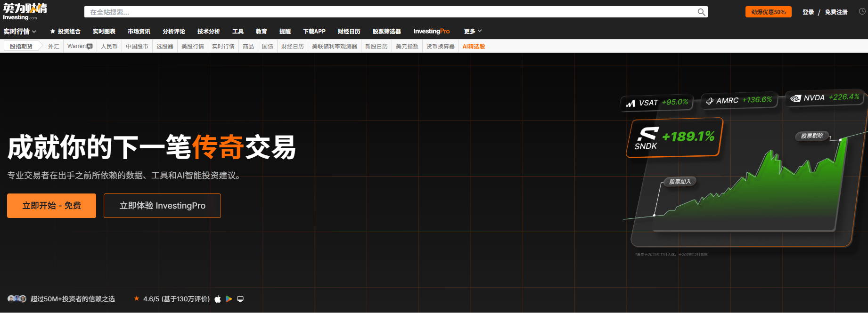Click the Investing.com logo
This screenshot has height=314, width=868.
(x=25, y=12)
